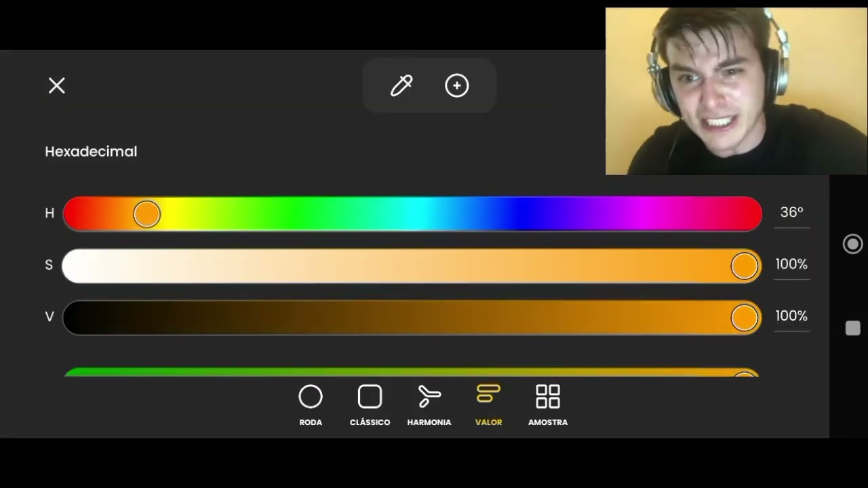Close the color picker with X

pos(57,85)
